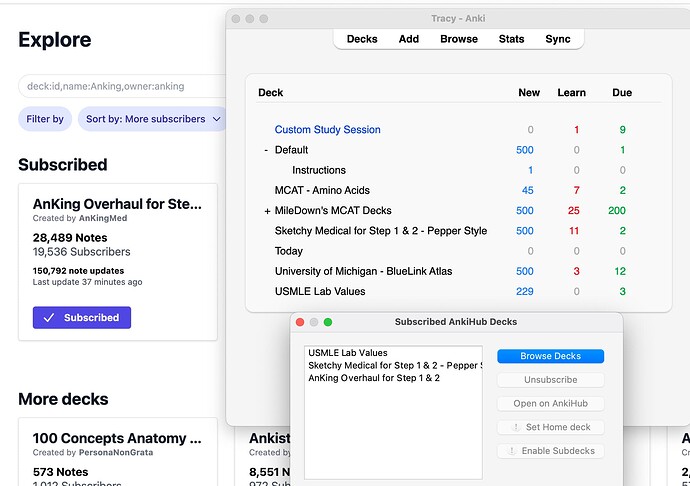Image resolution: width=690 pixels, height=486 pixels.
Task: Click Open on AnkiHub button
Action: [x=550, y=403]
